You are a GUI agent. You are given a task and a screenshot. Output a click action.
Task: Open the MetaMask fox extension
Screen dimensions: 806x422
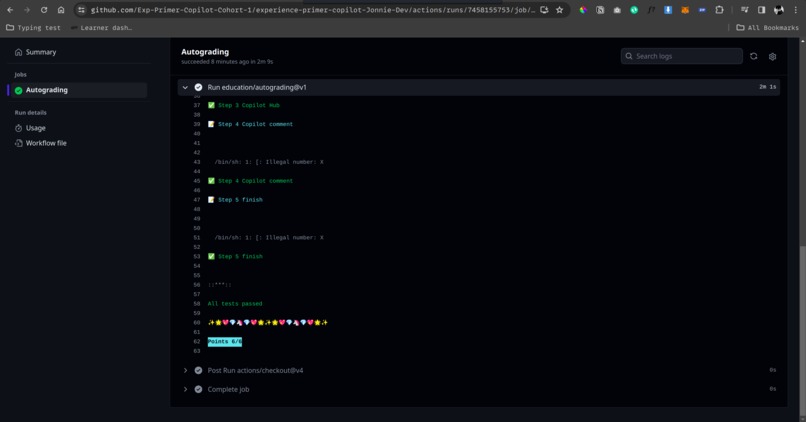(685, 10)
